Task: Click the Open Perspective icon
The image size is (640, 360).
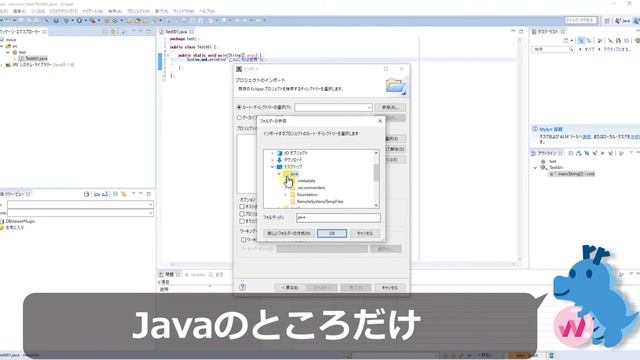Action: point(607,20)
